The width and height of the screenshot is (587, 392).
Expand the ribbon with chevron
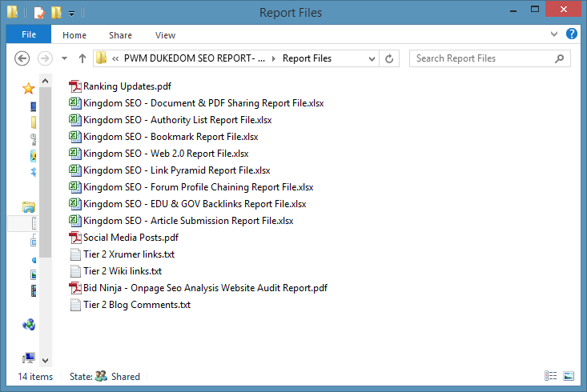554,34
